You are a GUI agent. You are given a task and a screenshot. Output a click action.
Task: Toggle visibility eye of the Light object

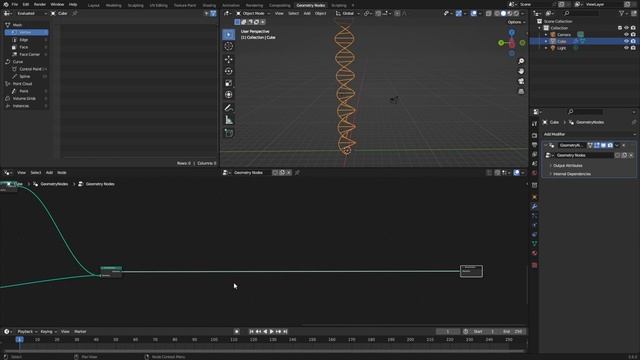pos(626,48)
